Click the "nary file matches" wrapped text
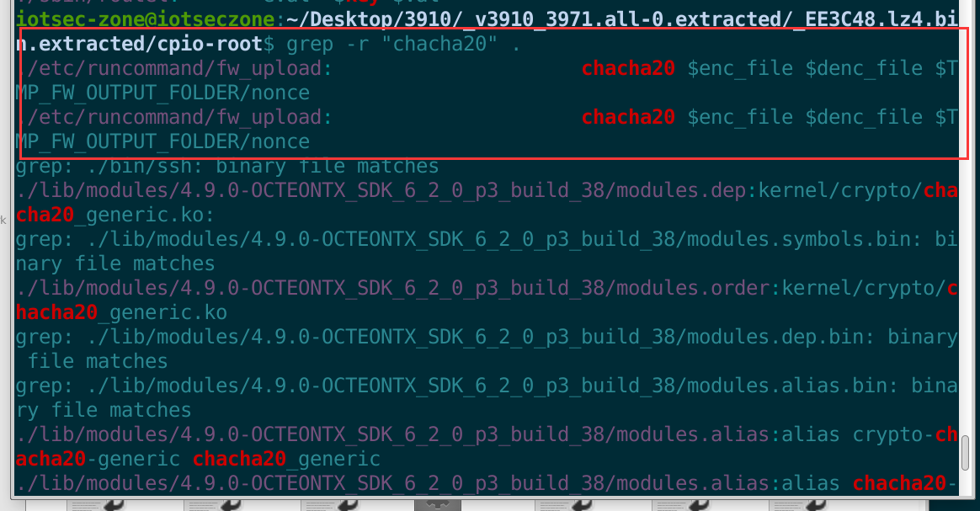This screenshot has height=511, width=980. tap(115, 263)
